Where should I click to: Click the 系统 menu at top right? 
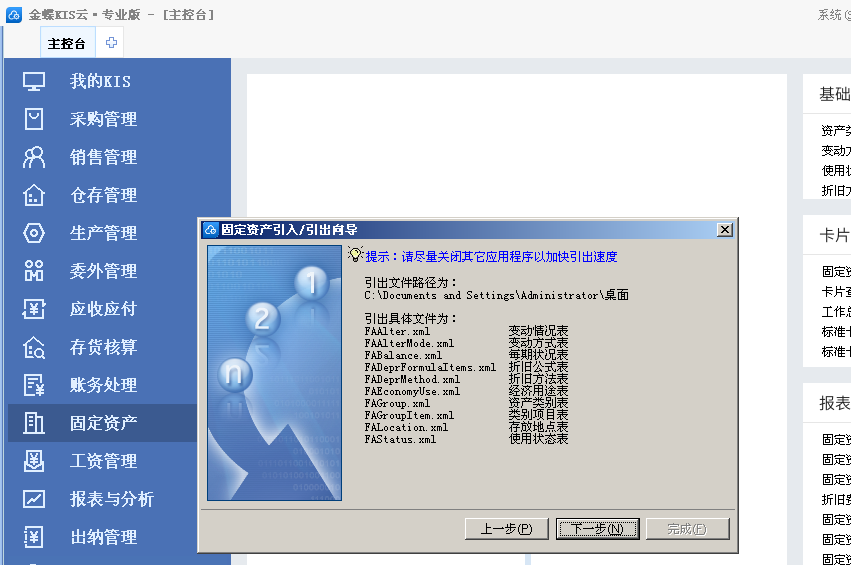(x=830, y=15)
